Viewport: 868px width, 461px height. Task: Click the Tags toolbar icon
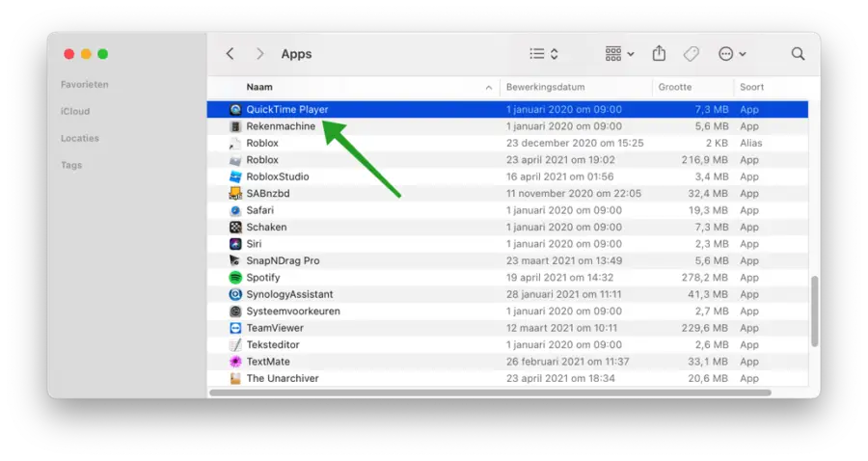(691, 54)
